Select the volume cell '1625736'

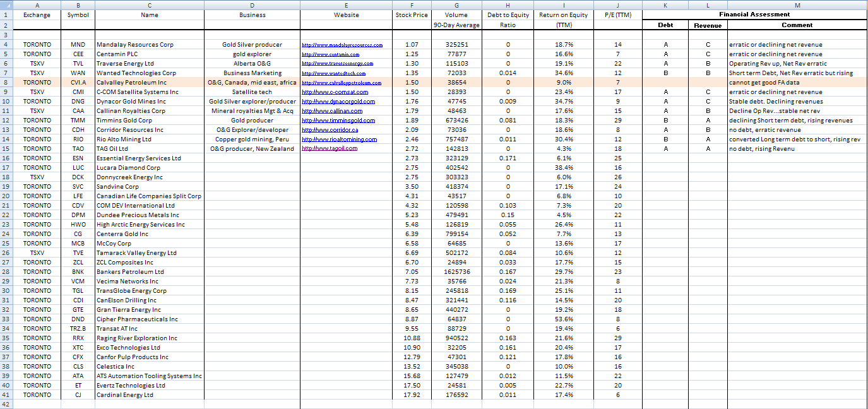(456, 272)
